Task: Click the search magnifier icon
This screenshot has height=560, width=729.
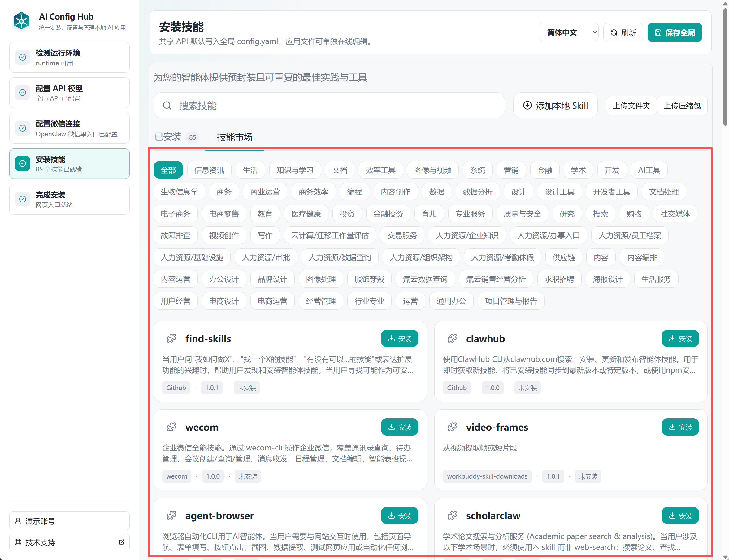Action: click(167, 106)
